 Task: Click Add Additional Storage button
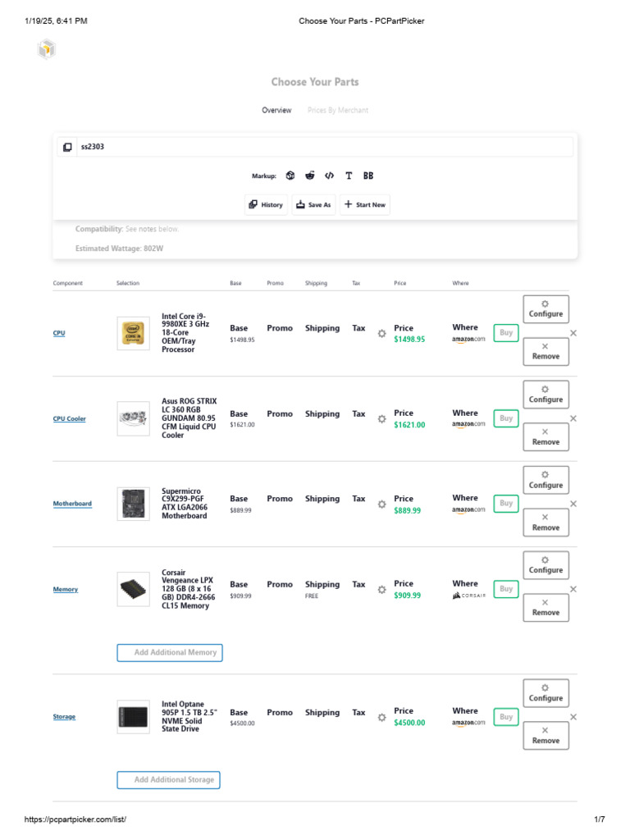[x=169, y=780]
